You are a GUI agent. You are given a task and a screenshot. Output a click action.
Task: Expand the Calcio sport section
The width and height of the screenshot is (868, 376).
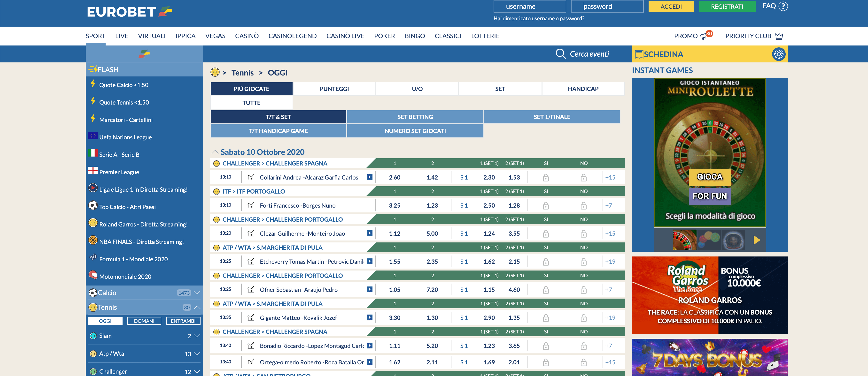197,293
